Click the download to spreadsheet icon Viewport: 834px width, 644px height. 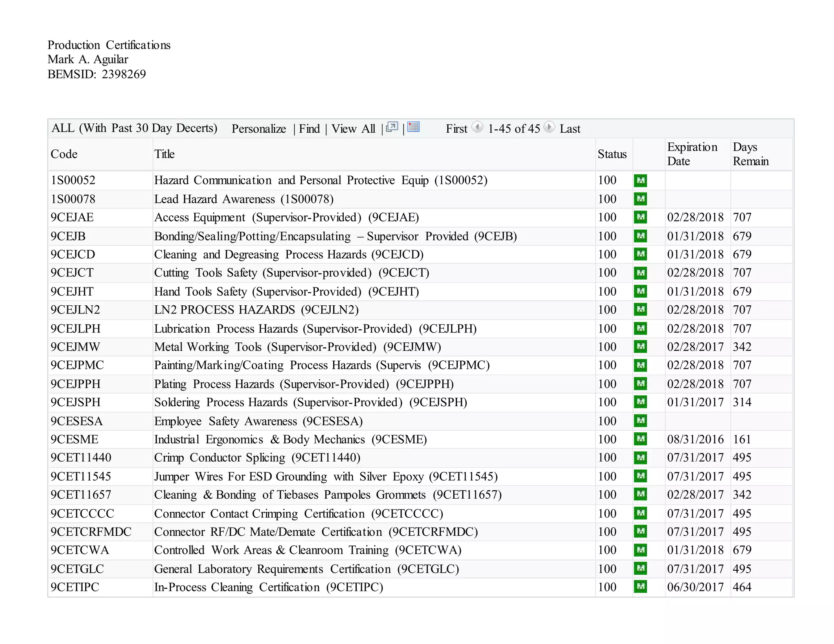413,127
